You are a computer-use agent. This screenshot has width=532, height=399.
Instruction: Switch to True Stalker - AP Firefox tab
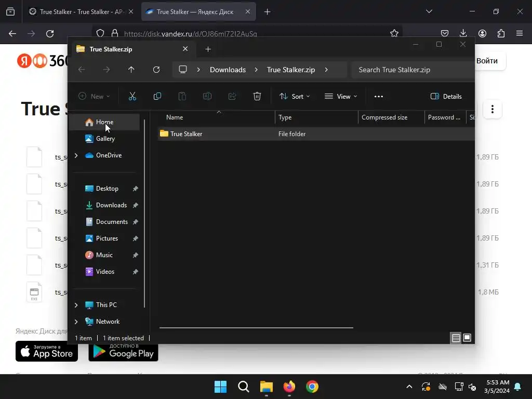[x=81, y=11]
